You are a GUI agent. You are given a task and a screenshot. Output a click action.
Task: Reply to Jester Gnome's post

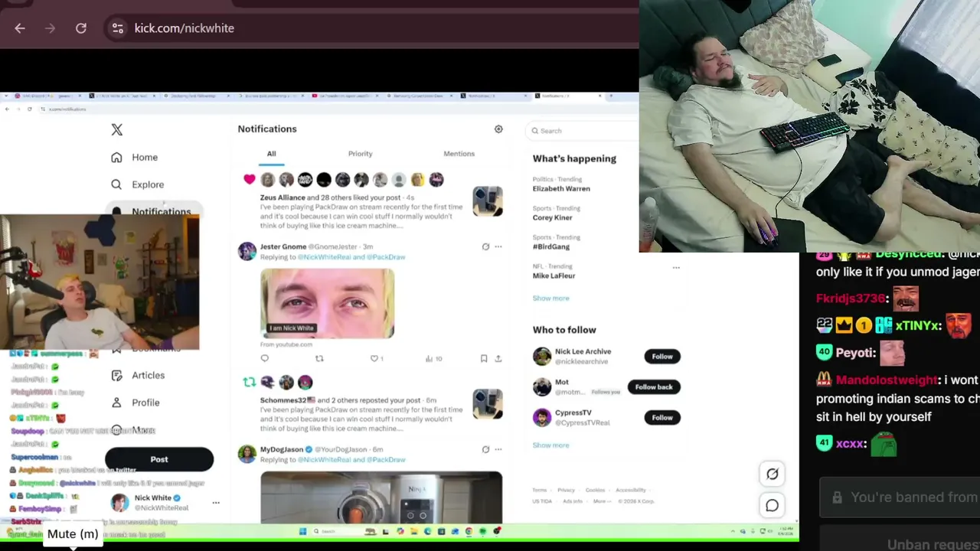(265, 358)
